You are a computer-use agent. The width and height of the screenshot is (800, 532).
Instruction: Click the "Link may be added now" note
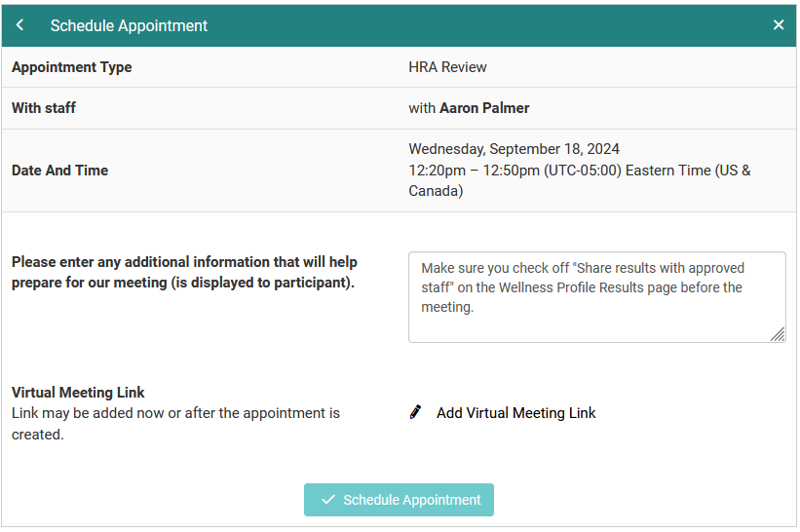tap(175, 423)
